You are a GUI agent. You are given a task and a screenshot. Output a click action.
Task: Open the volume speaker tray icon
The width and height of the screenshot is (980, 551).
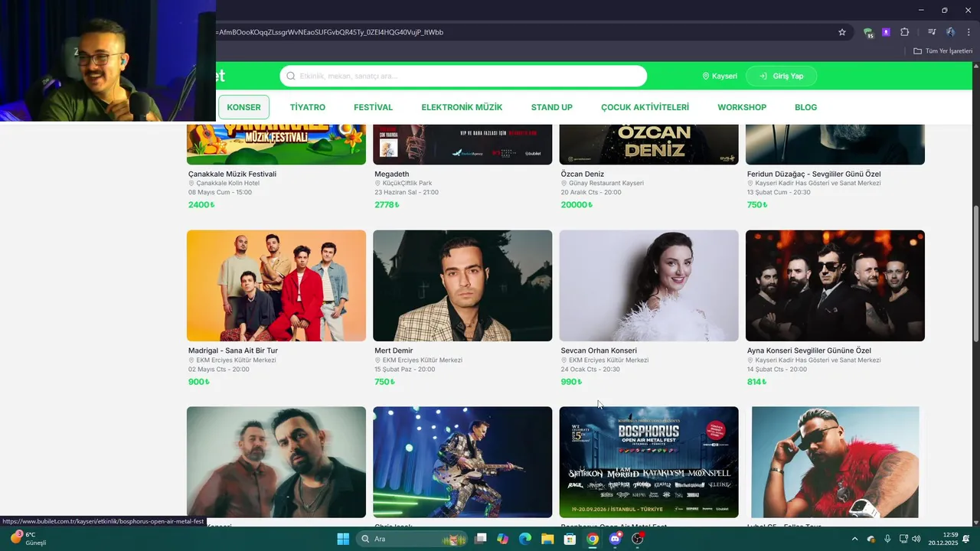coord(917,539)
